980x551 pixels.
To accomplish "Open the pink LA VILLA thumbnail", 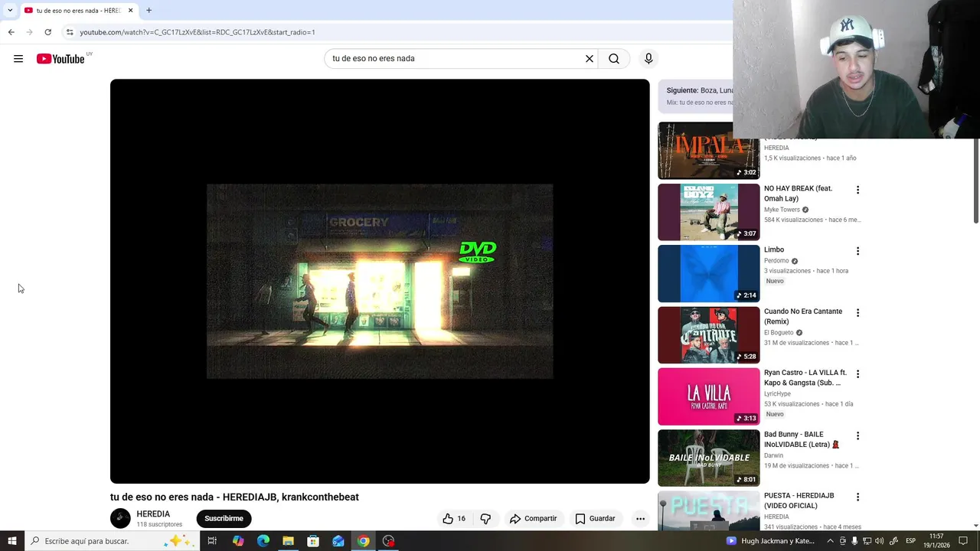I will coord(709,396).
